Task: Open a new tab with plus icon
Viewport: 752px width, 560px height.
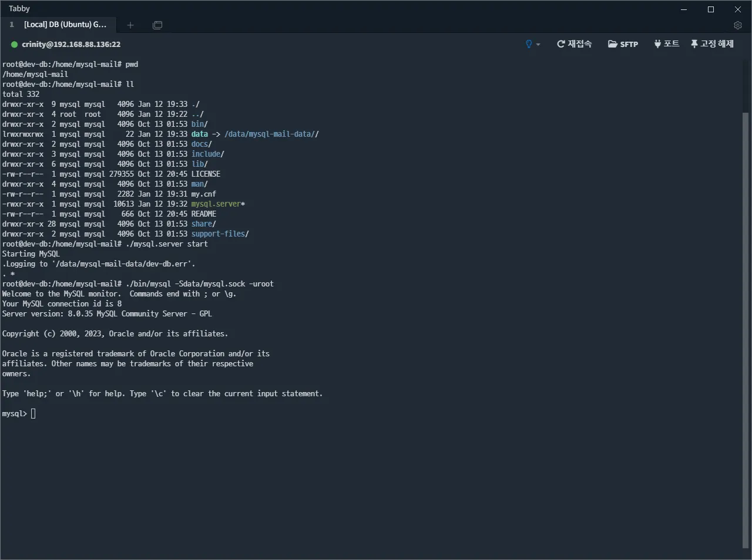Action: click(130, 25)
